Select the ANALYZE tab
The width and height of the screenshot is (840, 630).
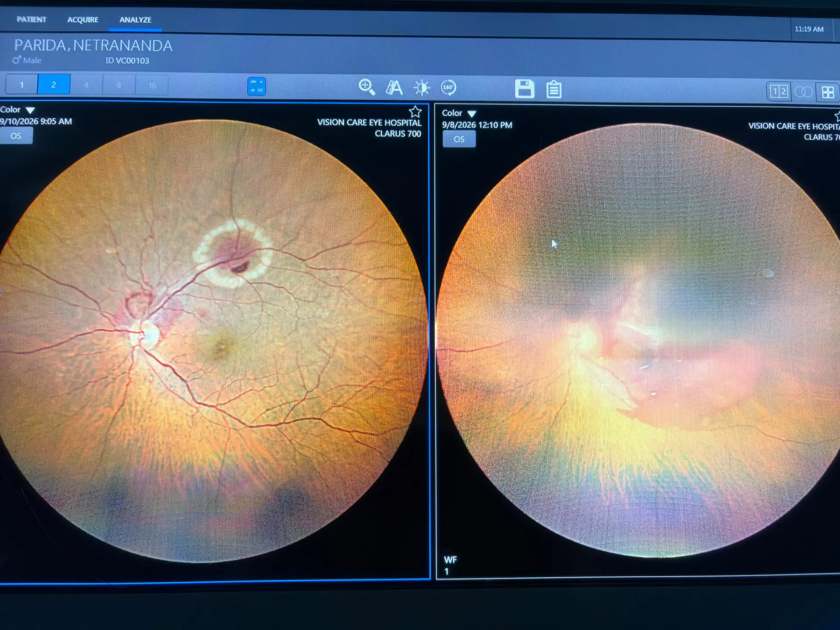point(135,20)
